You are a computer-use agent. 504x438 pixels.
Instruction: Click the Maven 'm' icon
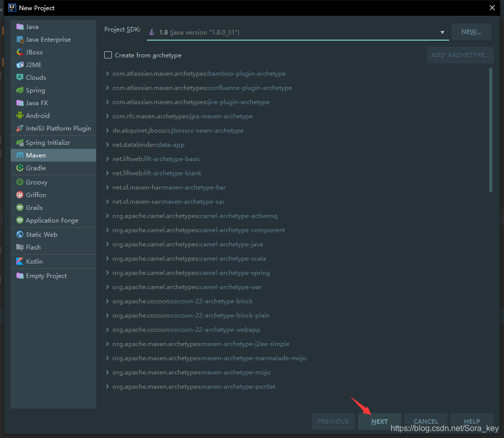[x=20, y=155]
